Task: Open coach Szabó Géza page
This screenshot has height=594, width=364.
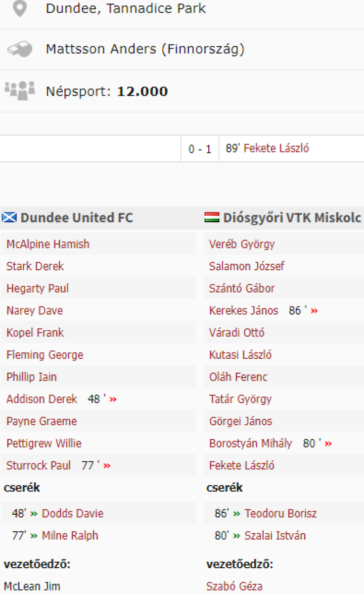Action: (x=234, y=586)
